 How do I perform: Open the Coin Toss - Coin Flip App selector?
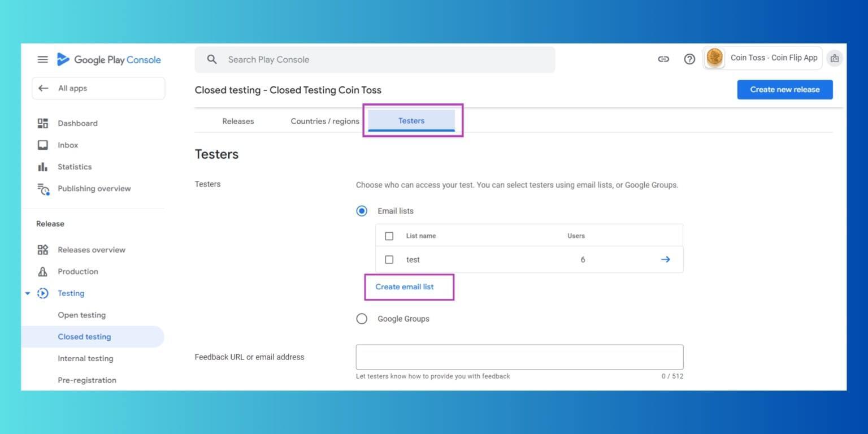pyautogui.click(x=763, y=58)
